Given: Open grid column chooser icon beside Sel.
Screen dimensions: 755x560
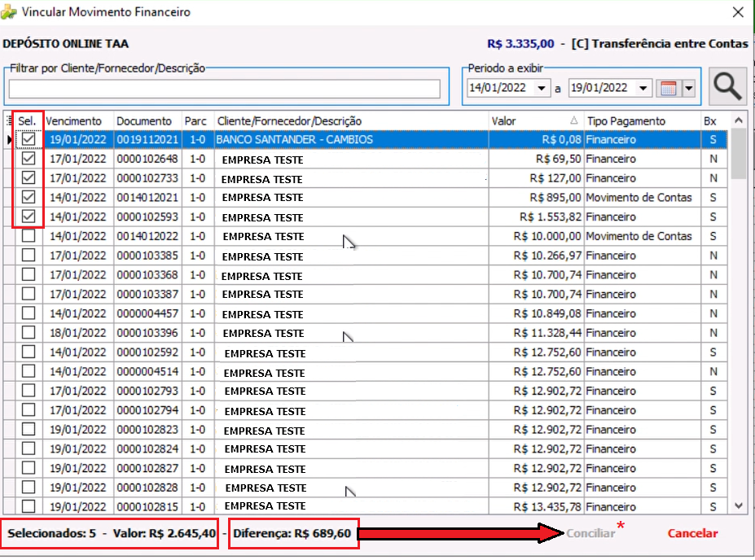Looking at the screenshot, I should click(x=9, y=120).
